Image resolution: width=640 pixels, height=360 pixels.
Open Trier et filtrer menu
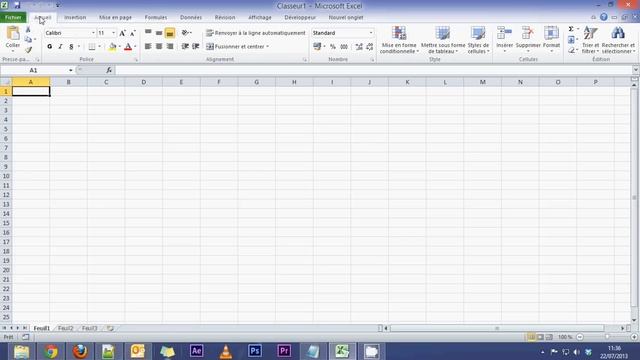(x=590, y=40)
